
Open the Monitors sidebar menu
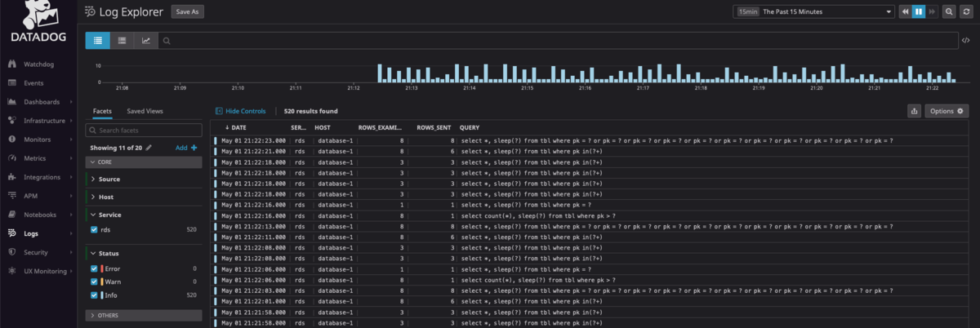pos(36,140)
